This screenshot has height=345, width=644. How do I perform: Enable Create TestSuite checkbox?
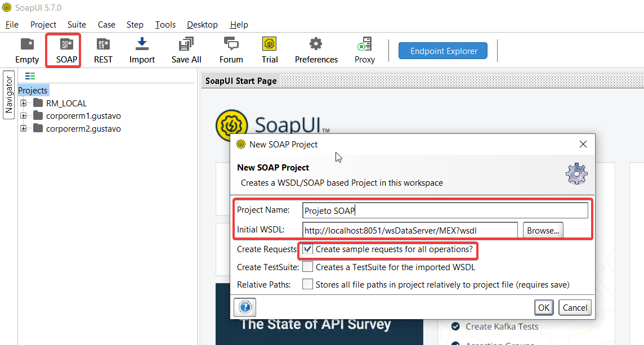(x=307, y=267)
